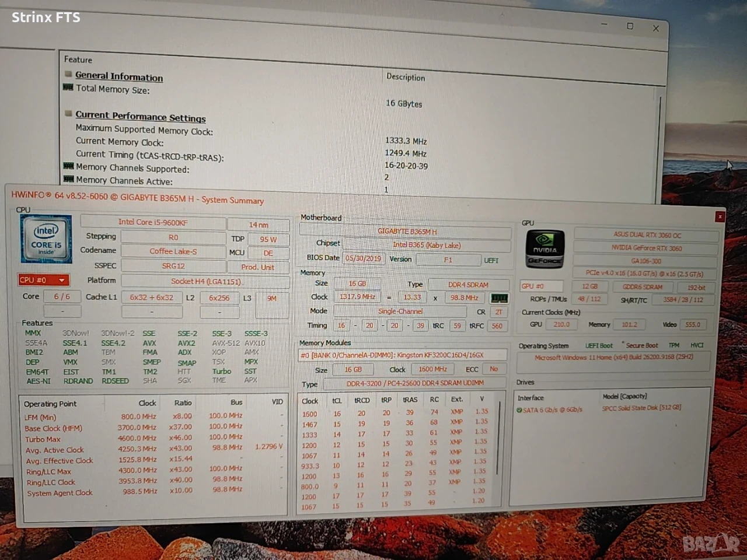
Task: Click the Ring/LLC Max operating point row
Action: coord(153,470)
